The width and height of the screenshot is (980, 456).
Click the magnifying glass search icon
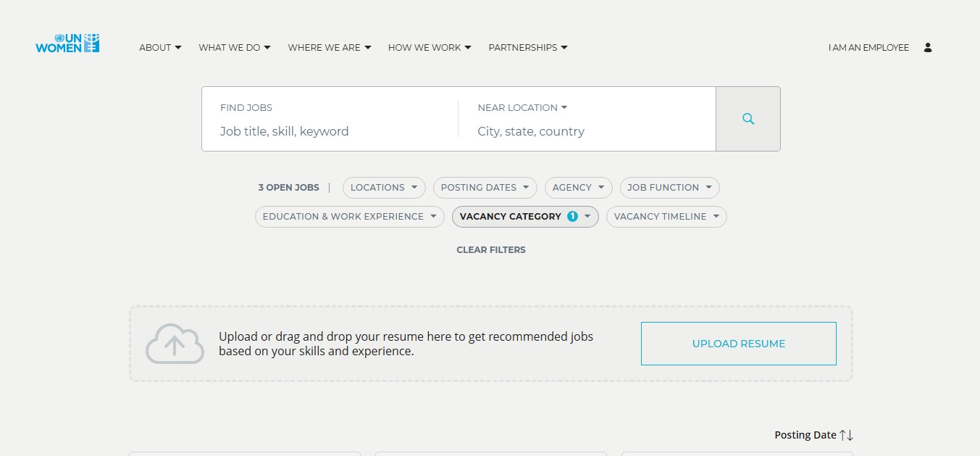coord(748,119)
